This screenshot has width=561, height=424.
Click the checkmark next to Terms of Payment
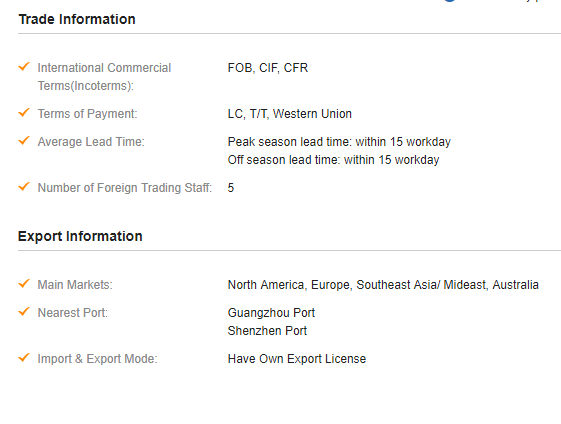24,112
